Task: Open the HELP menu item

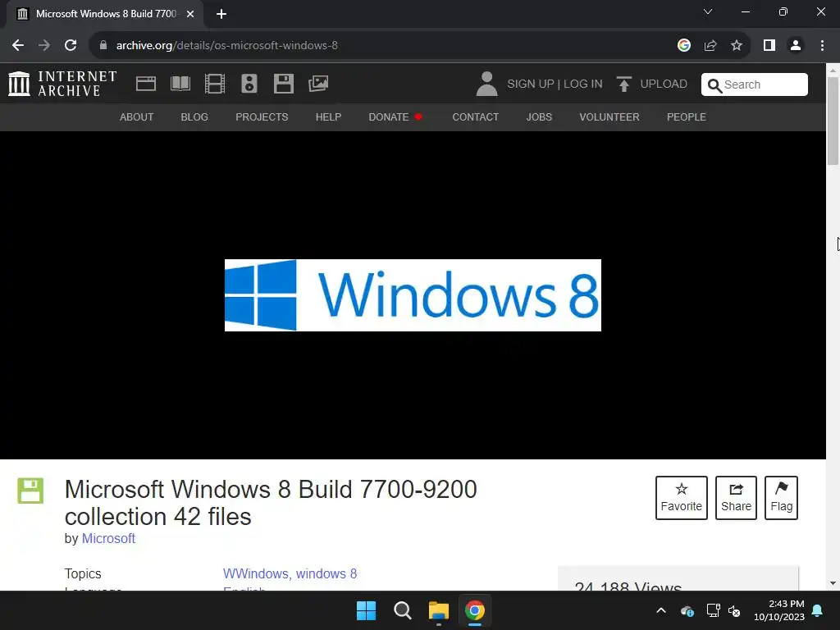Action: (328, 116)
